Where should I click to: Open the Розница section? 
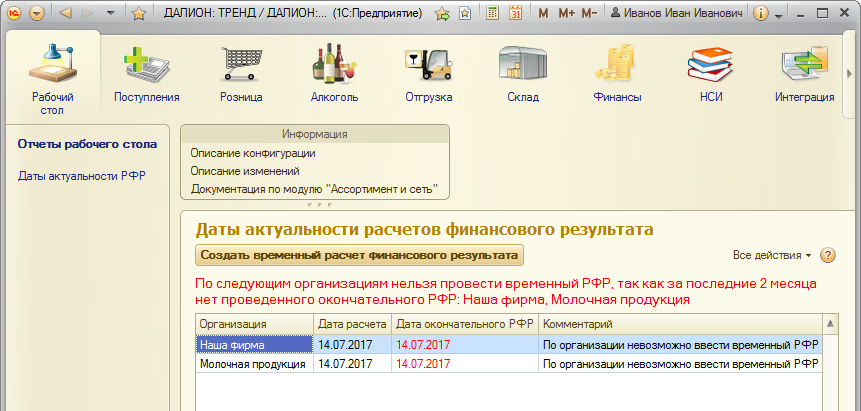pyautogui.click(x=241, y=74)
